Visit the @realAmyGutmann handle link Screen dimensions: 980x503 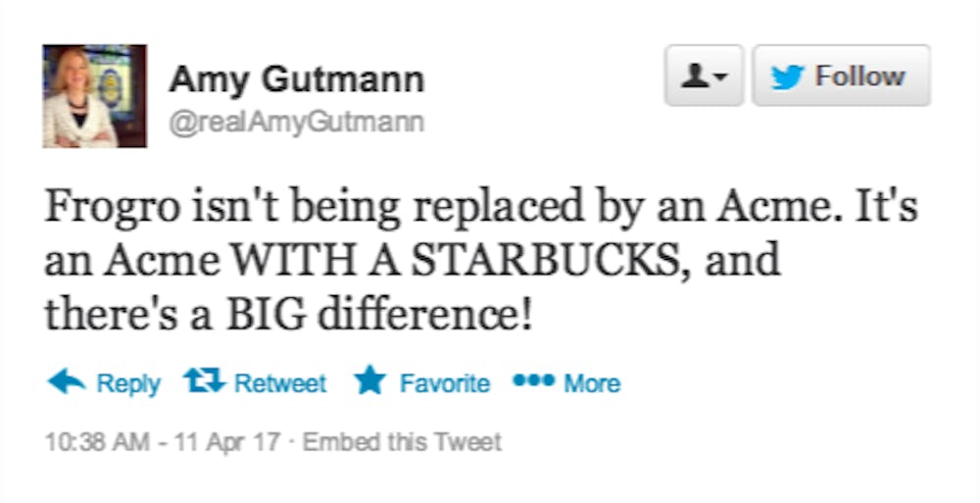(x=297, y=123)
